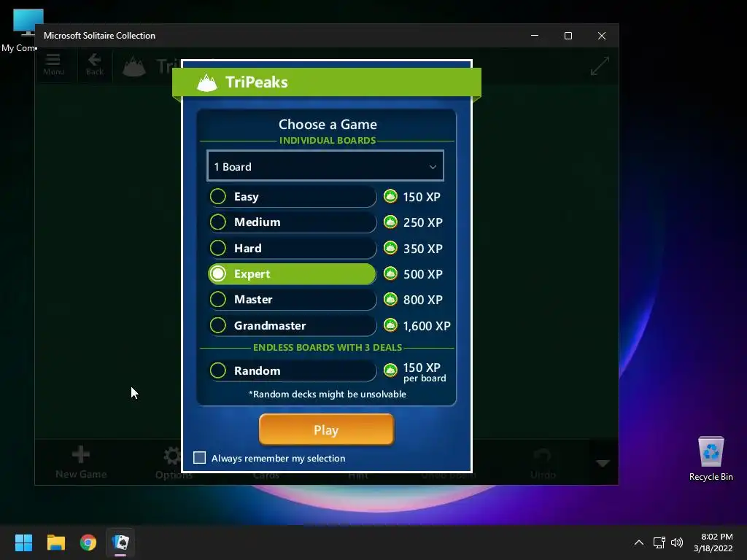Open File Explorer from the taskbar
Image resolution: width=747 pixels, height=560 pixels.
coord(55,542)
